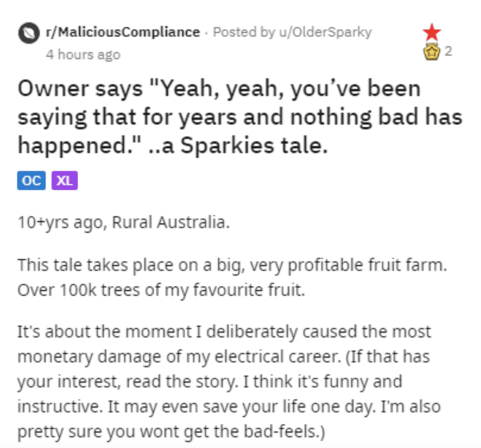This screenshot has height=448, width=481.
Task: Click the '10+yrs ago, Rural Australia.' line
Action: pyautogui.click(x=124, y=223)
